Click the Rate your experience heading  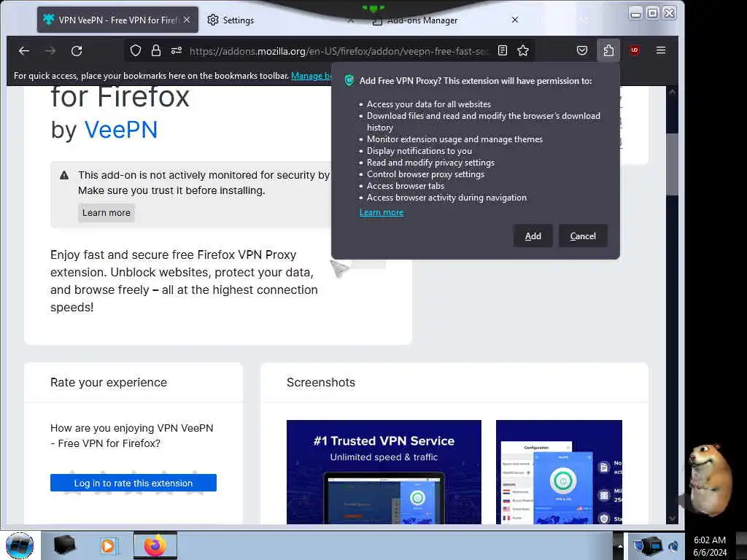[109, 382]
